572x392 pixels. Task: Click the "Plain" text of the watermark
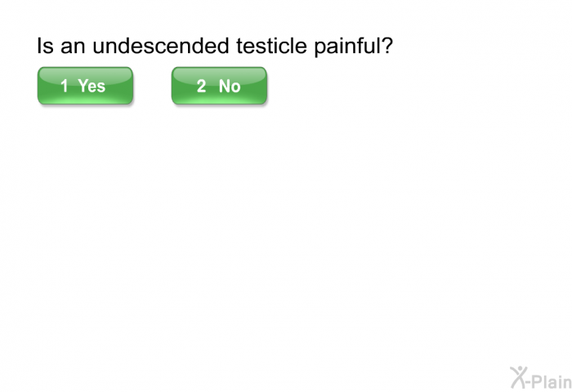click(553, 381)
